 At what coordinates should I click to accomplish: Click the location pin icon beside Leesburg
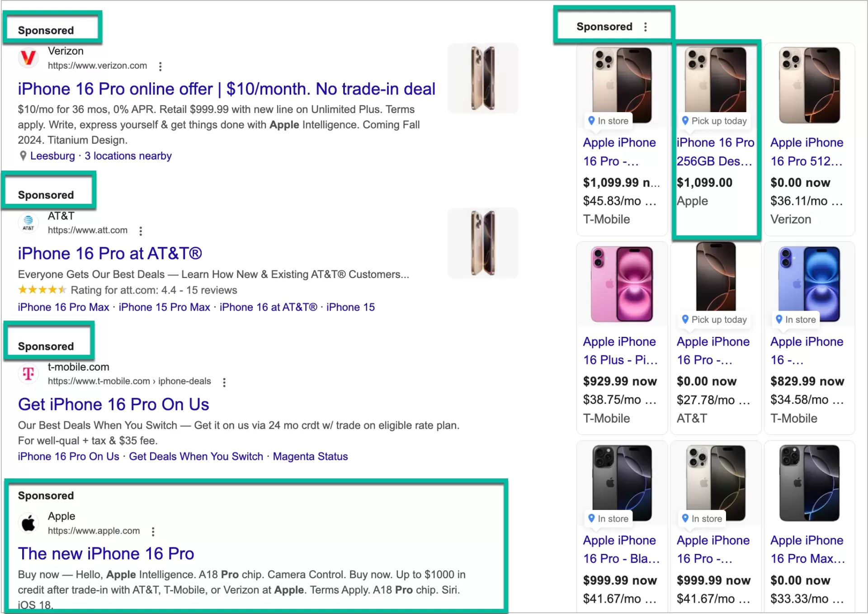click(x=23, y=156)
